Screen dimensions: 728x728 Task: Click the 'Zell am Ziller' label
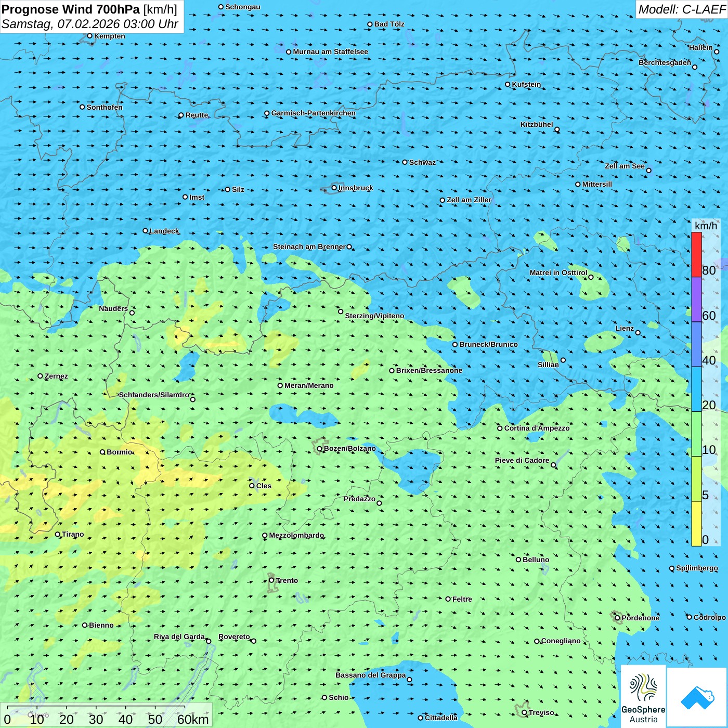click(469, 200)
